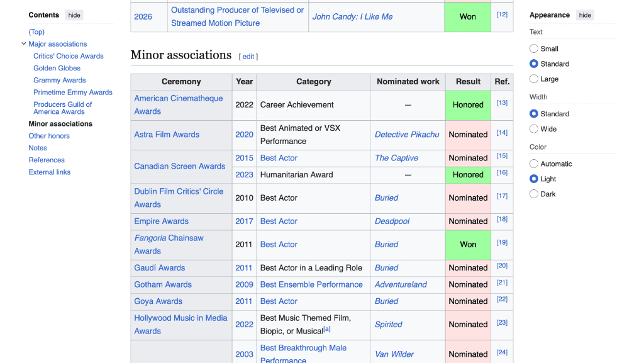Open Deadpool film link

[x=392, y=221]
